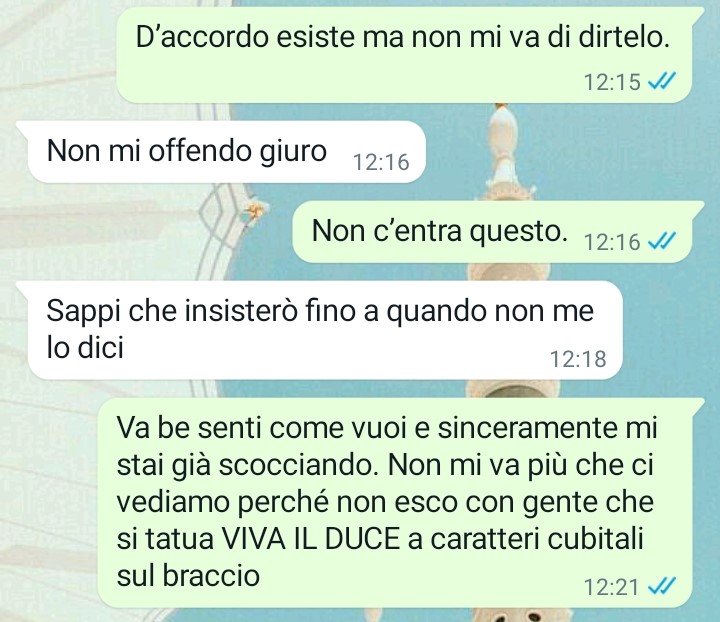
Task: Click the 12:16 timestamp on the received message
Action: [381, 163]
